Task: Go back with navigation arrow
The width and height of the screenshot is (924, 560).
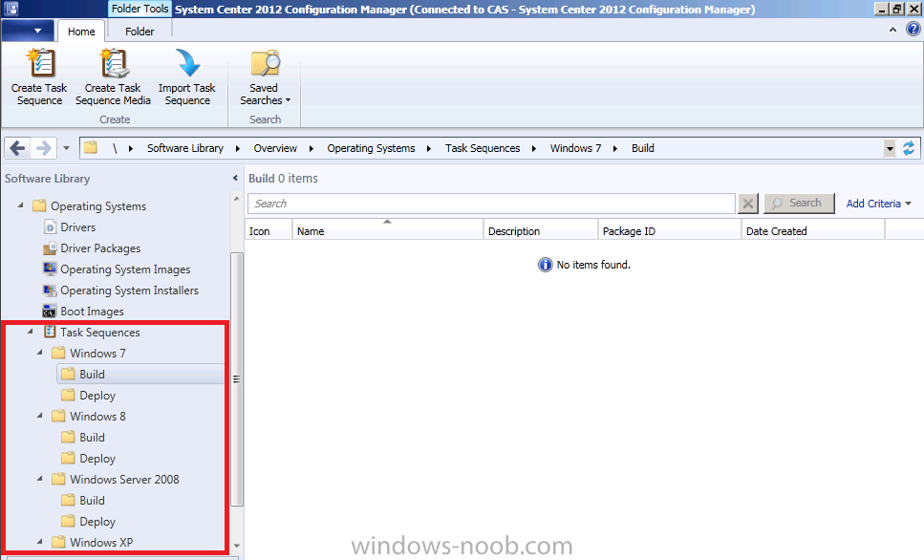Action: [x=18, y=148]
